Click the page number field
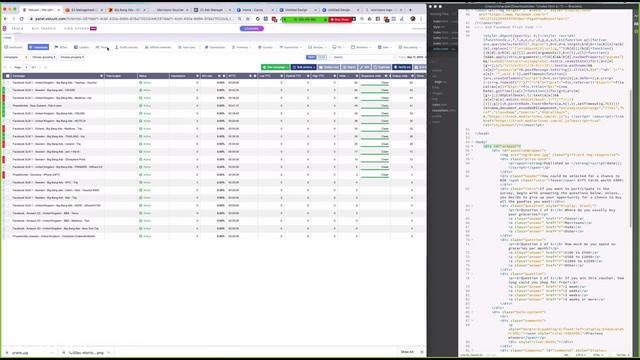 tap(26, 67)
